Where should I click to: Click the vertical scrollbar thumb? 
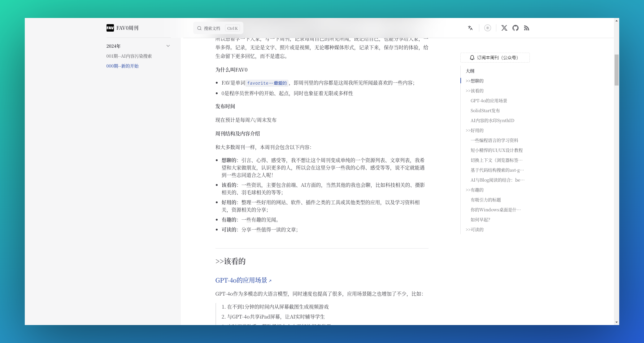pyautogui.click(x=616, y=70)
